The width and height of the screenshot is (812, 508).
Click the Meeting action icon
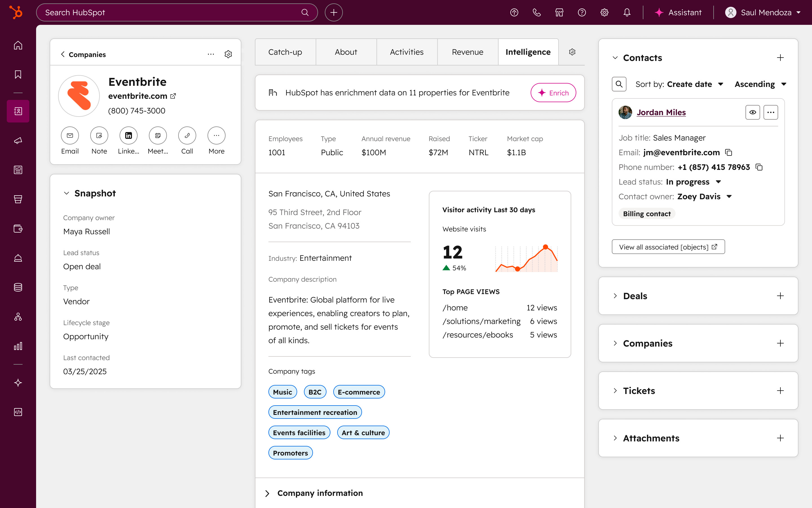(x=158, y=135)
